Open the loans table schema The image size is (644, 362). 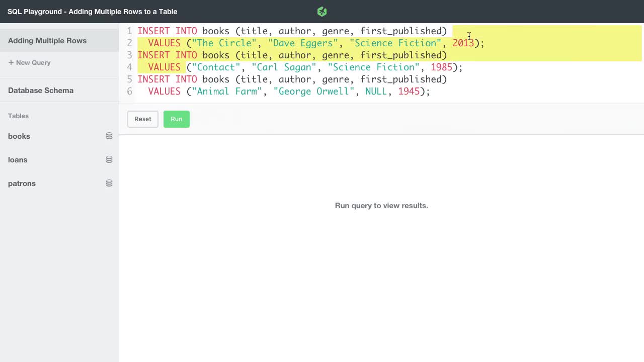pyautogui.click(x=18, y=160)
